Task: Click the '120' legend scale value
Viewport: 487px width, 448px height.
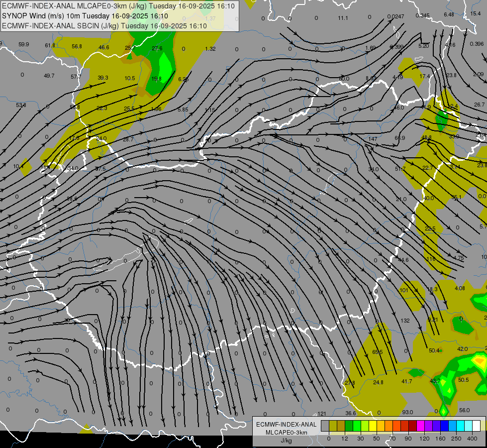Action: pyautogui.click(x=424, y=439)
